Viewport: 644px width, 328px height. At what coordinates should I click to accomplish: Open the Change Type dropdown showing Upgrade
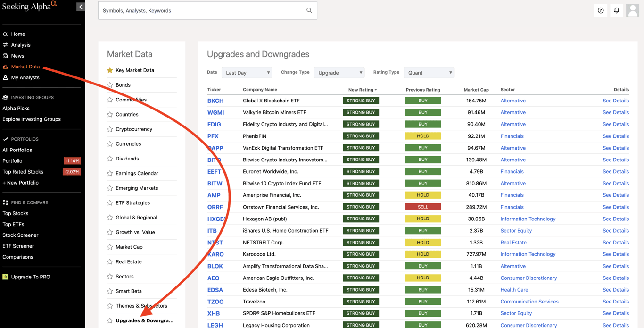339,72
